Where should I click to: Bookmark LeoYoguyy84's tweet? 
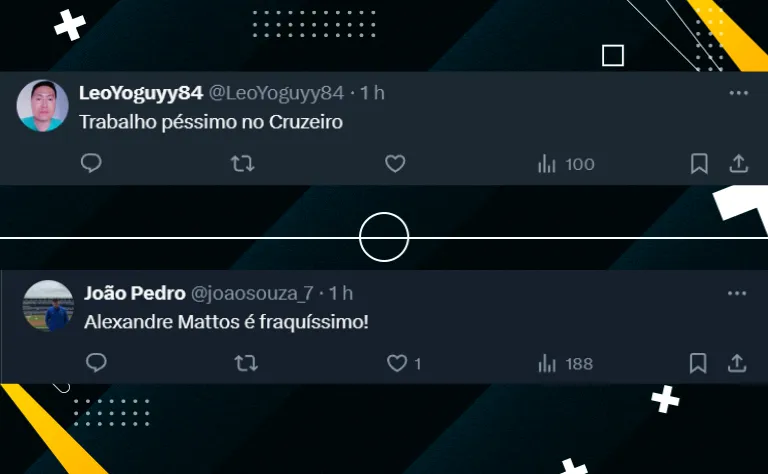point(699,164)
